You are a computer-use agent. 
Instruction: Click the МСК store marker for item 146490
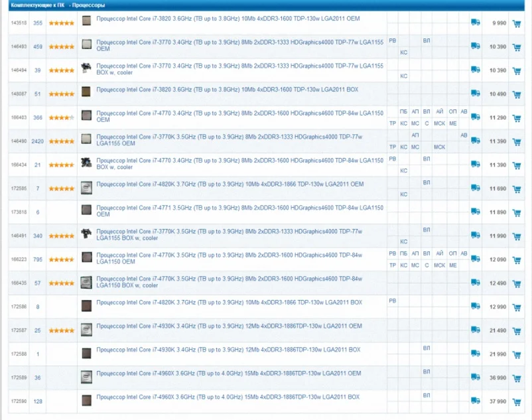(439, 147)
